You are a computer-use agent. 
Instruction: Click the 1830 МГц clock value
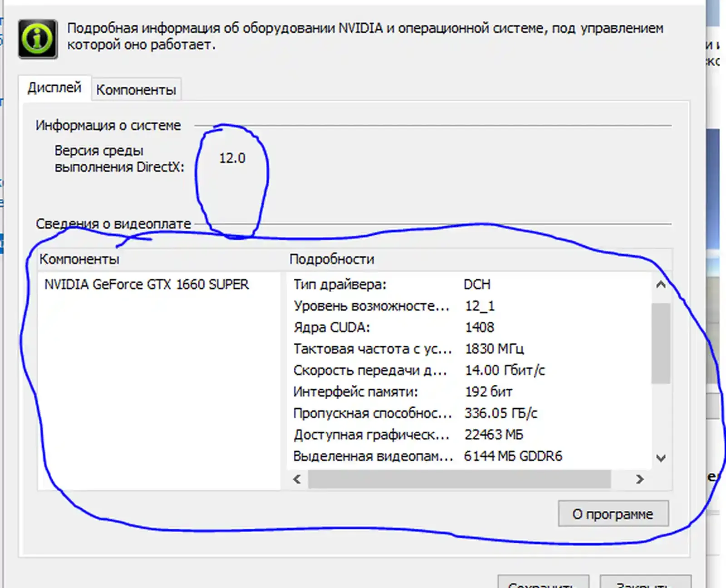[x=494, y=348]
